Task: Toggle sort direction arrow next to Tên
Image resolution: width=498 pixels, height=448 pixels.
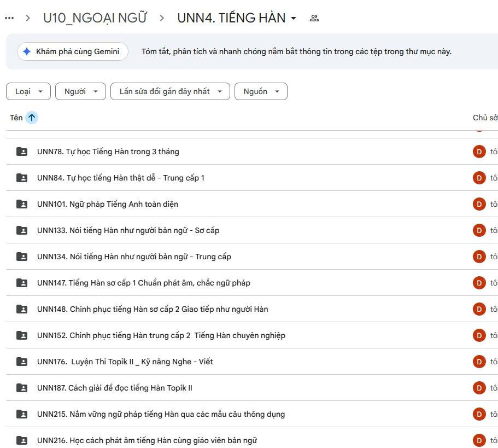Action: click(32, 118)
